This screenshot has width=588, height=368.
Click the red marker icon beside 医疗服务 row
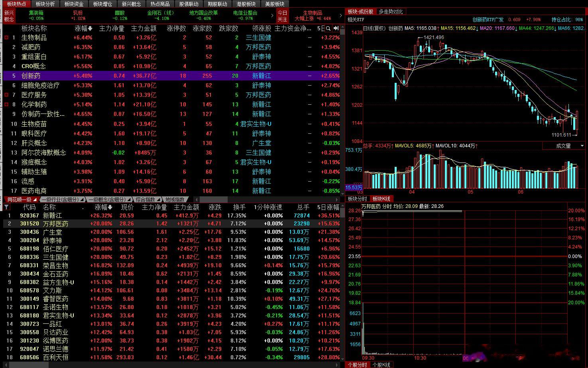click(6, 95)
